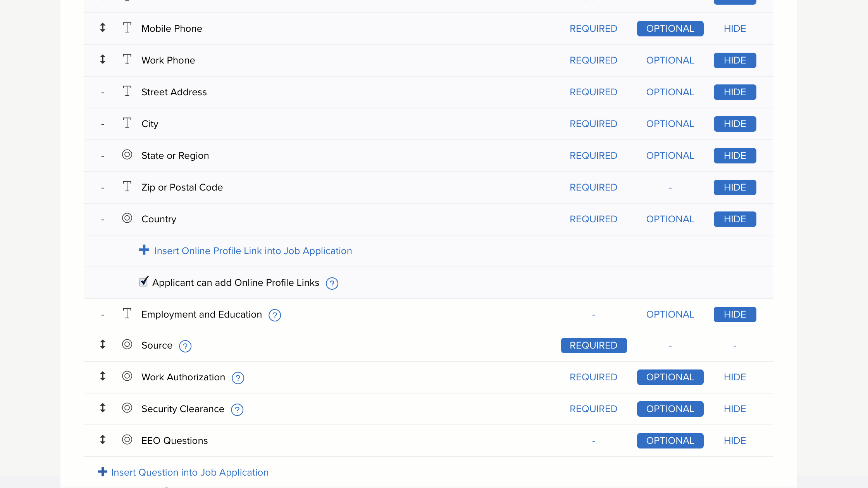Select Required for Source
This screenshot has width=868, height=488.
point(594,345)
